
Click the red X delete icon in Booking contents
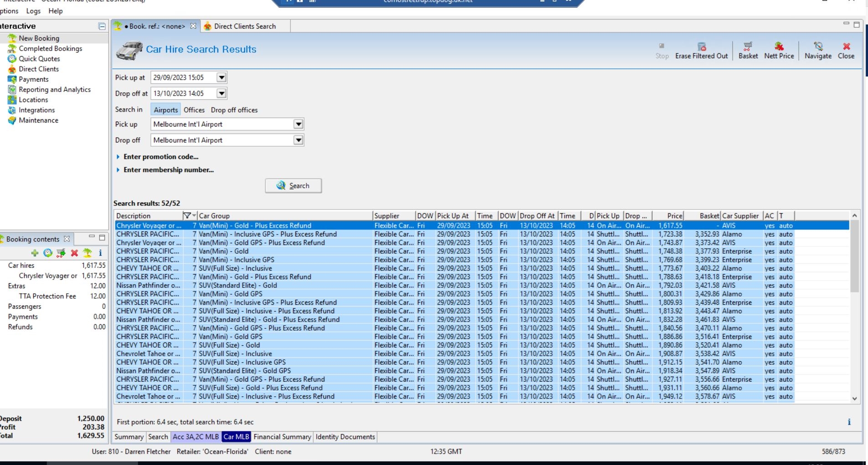(74, 253)
